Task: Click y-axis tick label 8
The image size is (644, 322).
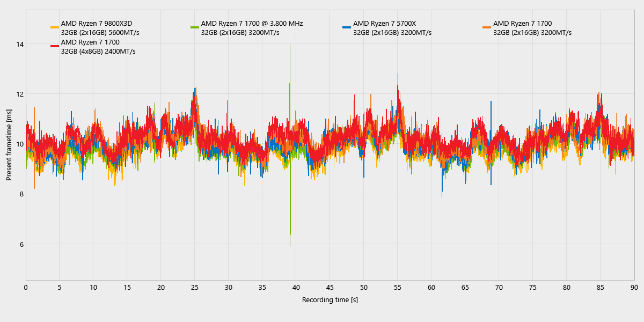Action: (21, 194)
